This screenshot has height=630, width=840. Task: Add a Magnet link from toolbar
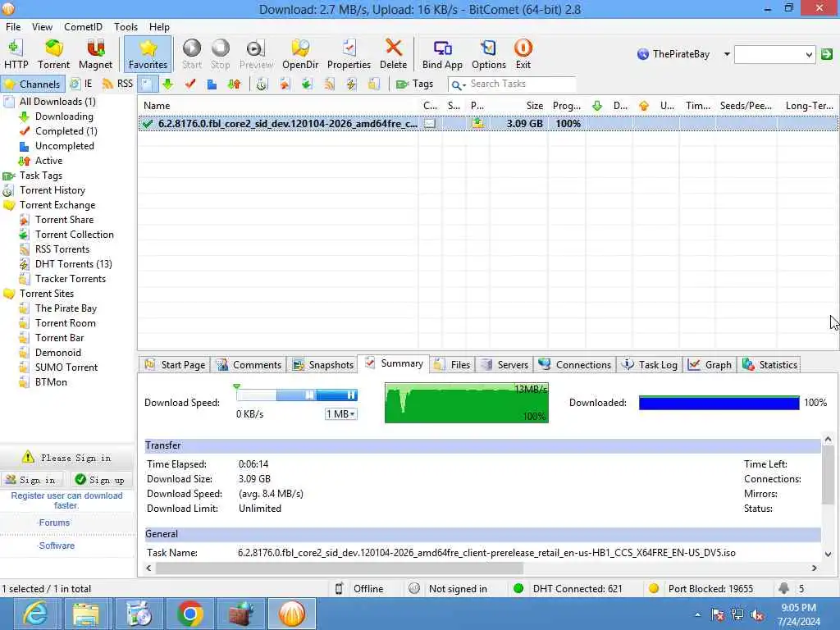95,54
